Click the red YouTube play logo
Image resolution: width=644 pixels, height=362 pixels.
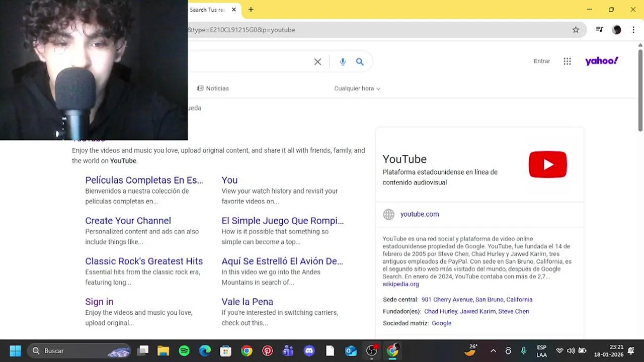click(548, 164)
